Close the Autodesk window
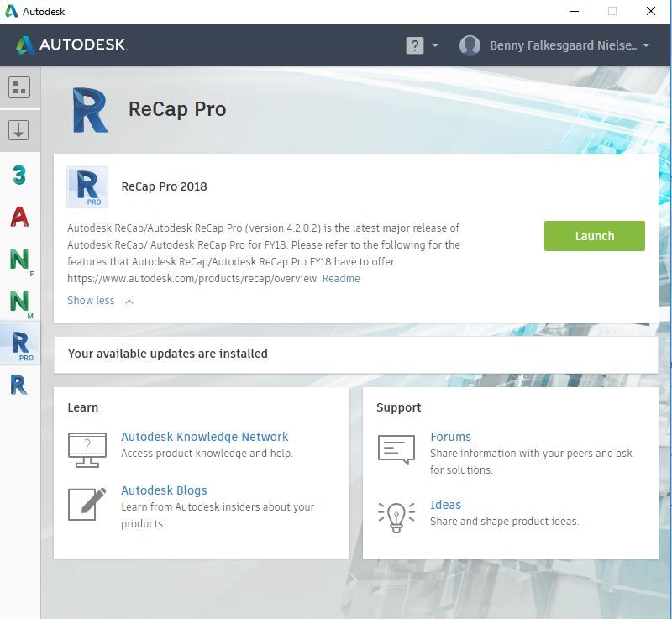Viewport: 672px width, 619px height. pos(650,11)
